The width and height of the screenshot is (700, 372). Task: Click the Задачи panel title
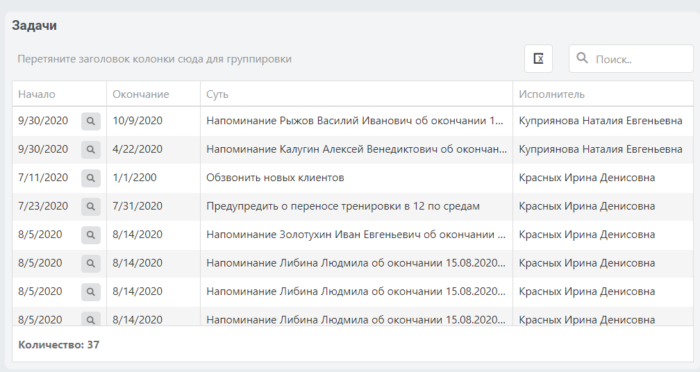[34, 25]
